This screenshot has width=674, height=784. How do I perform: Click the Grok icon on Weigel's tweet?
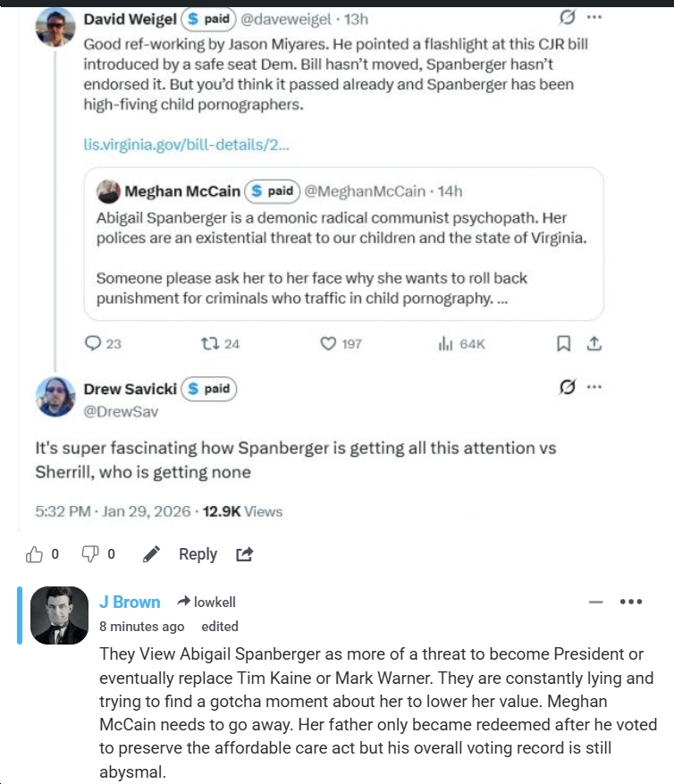[565, 17]
